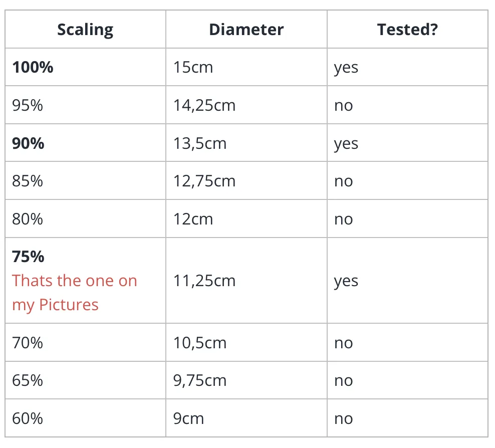
Task: Click the 14,25cm diameter value
Action: coord(204,105)
